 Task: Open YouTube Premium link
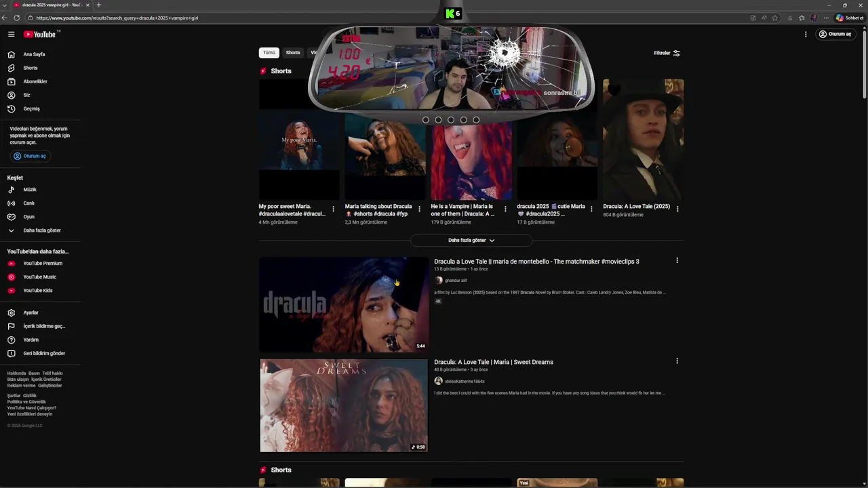coord(41,263)
